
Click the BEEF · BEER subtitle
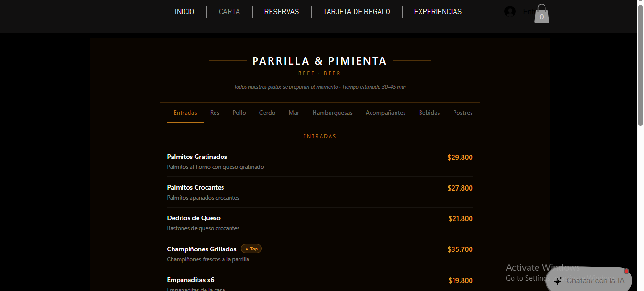coord(320,74)
